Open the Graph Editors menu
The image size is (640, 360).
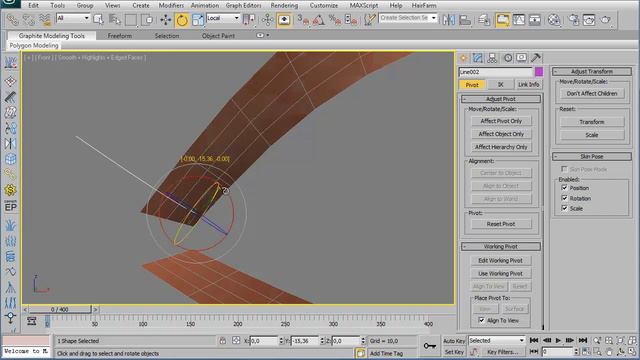pyautogui.click(x=243, y=5)
